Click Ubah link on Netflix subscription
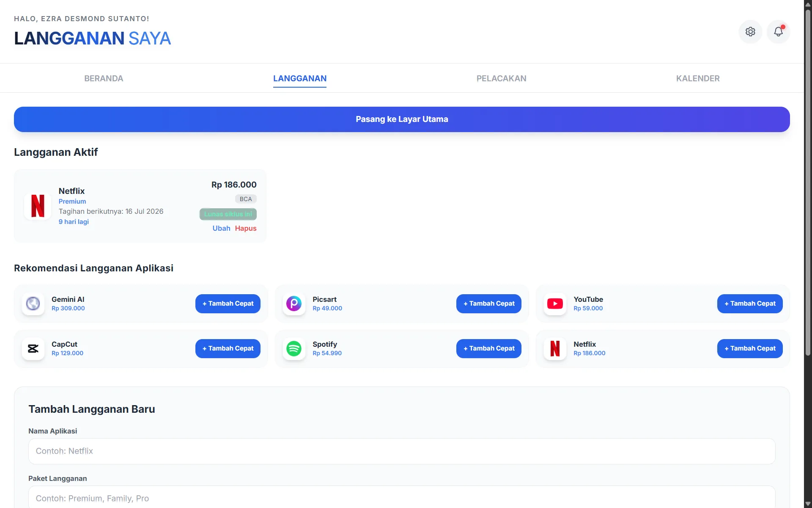The image size is (812, 508). pos(221,228)
